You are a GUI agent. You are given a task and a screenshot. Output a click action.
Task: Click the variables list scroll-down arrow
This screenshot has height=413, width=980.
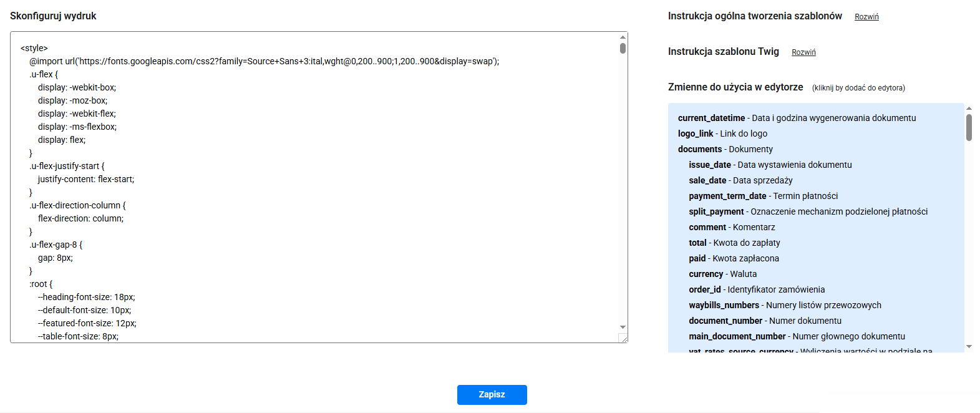coord(969,346)
